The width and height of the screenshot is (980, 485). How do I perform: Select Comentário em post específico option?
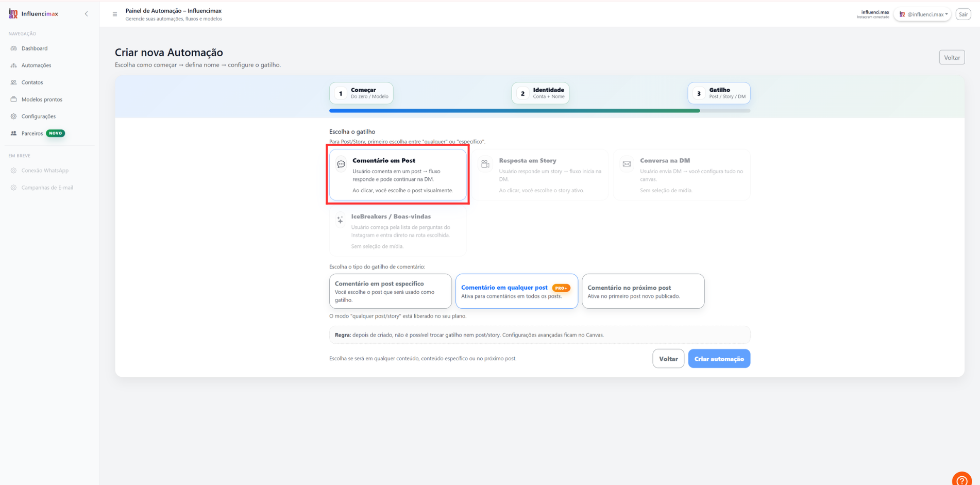[391, 291]
